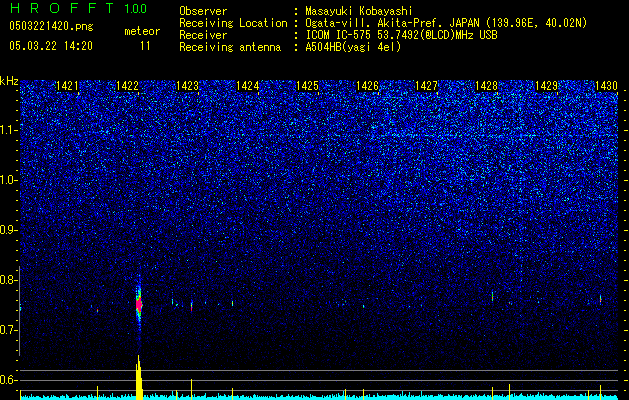Click the meteor echo just before 1430
Image resolution: width=629 pixels, height=400 pixels.
(600, 299)
